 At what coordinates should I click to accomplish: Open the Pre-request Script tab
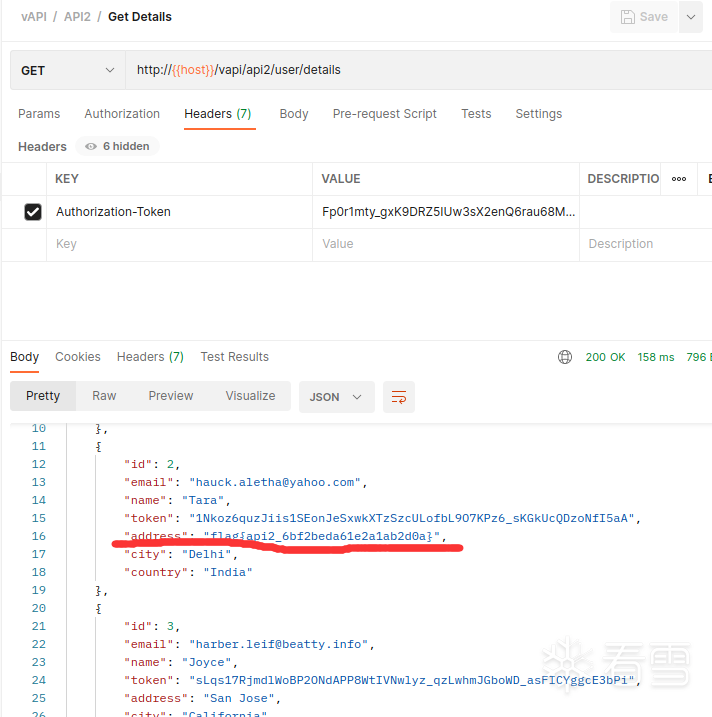(384, 114)
